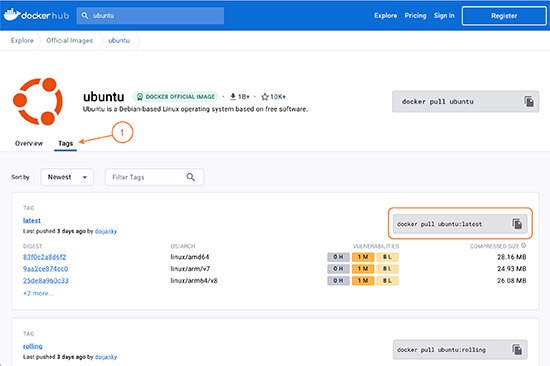
Task: Copy the docker pull ubuntu:latest command
Action: 517,224
